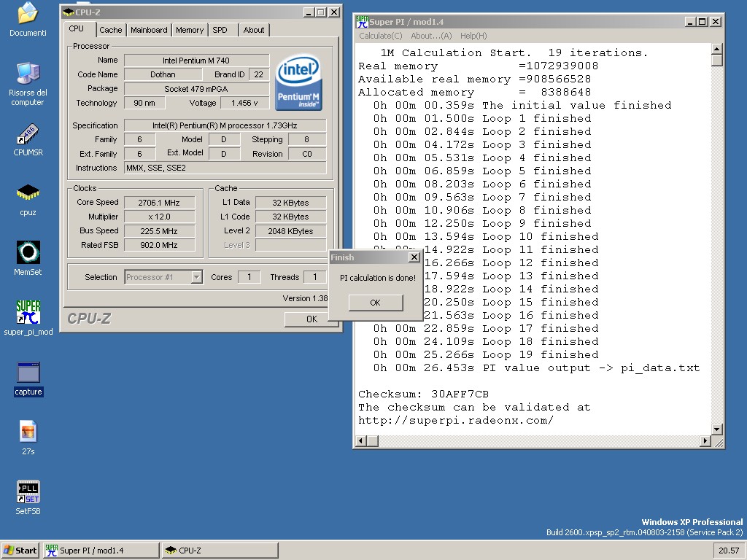The height and width of the screenshot is (560, 747).
Task: Click the Revision C0 field
Action: (307, 154)
